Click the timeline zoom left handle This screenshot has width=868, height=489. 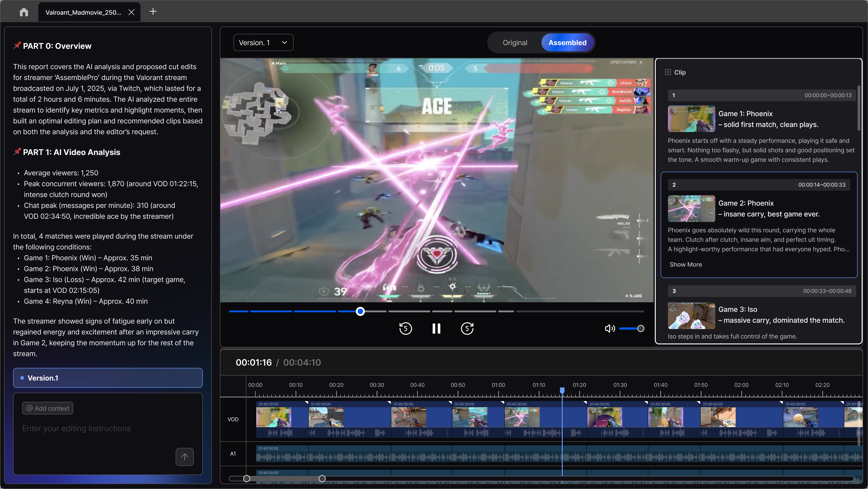coord(247,478)
